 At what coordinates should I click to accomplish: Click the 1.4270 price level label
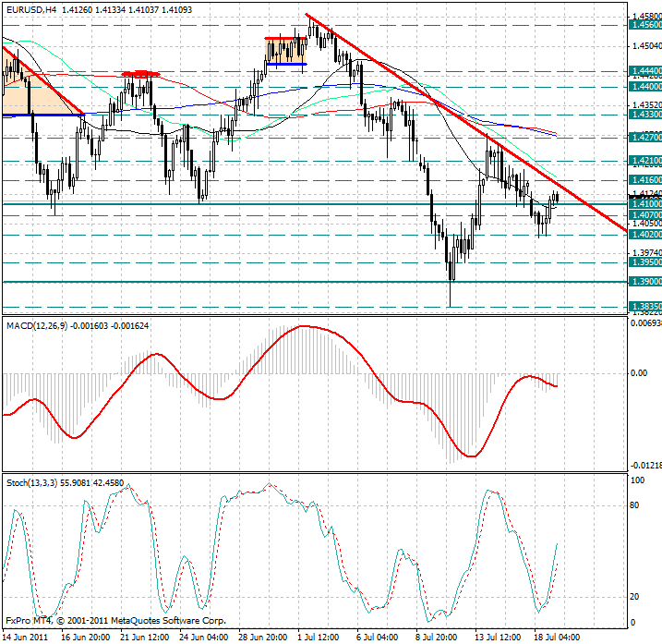tap(645, 138)
